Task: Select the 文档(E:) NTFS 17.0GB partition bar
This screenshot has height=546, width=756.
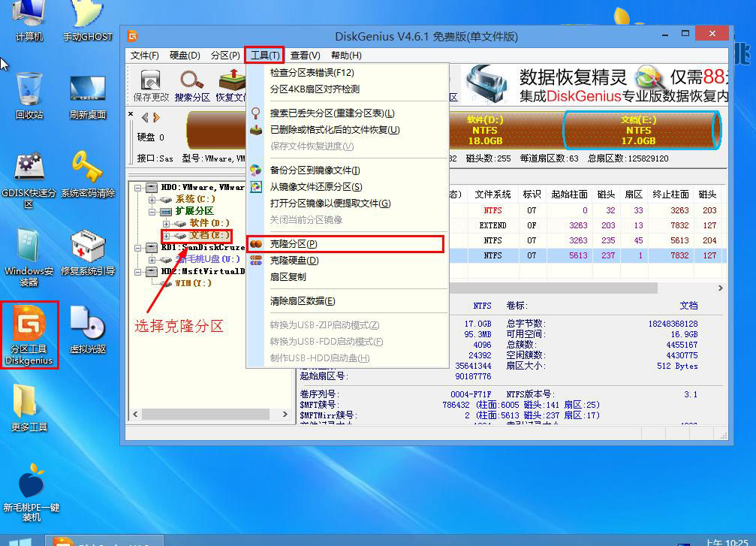Action: pos(642,130)
